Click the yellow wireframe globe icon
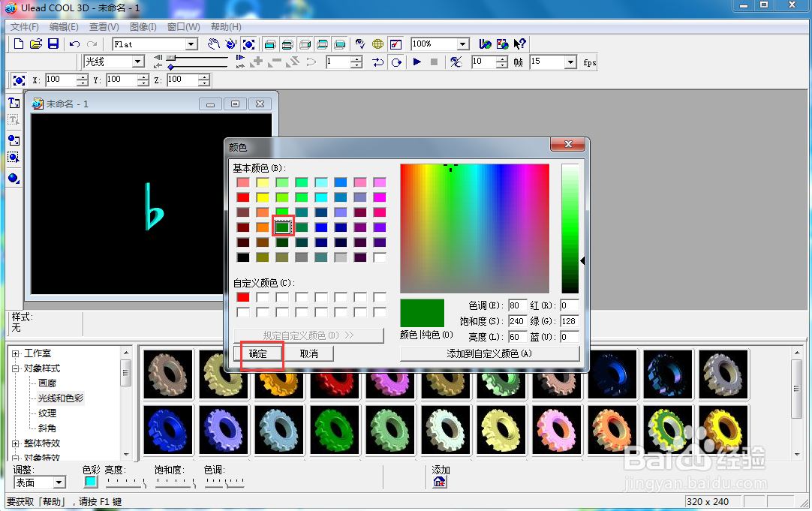812x511 pixels. pos(378,44)
